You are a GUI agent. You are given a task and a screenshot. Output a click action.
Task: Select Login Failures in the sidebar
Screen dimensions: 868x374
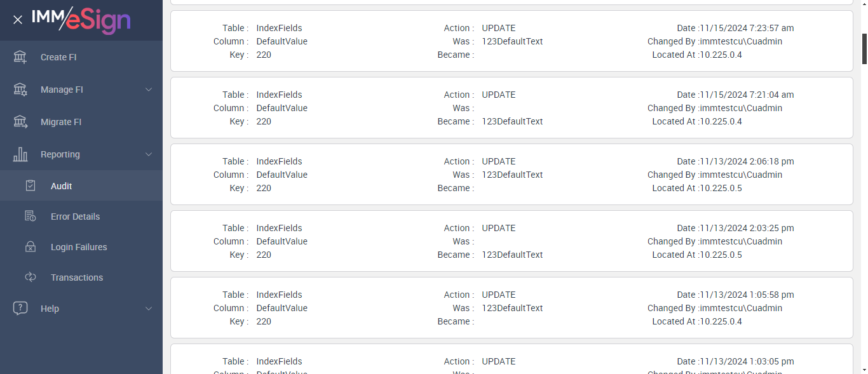click(79, 247)
